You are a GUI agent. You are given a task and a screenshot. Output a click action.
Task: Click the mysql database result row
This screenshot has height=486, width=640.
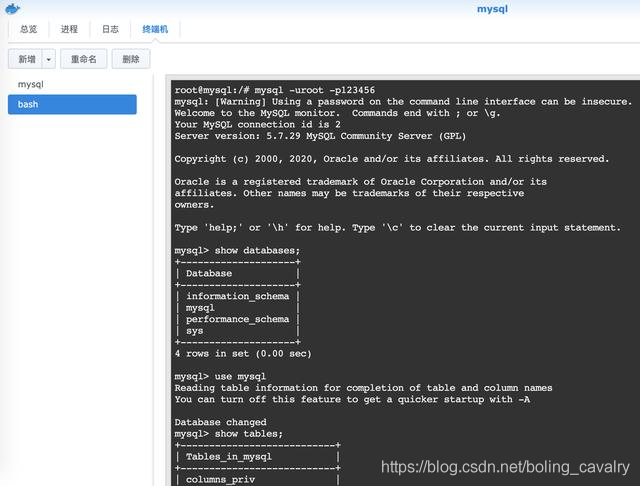pyautogui.click(x=200, y=308)
